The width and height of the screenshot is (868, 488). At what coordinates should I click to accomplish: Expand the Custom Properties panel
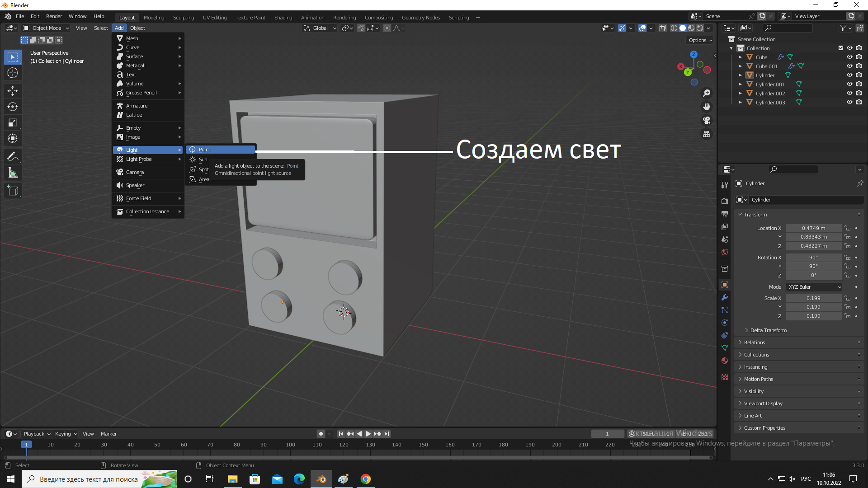764,428
